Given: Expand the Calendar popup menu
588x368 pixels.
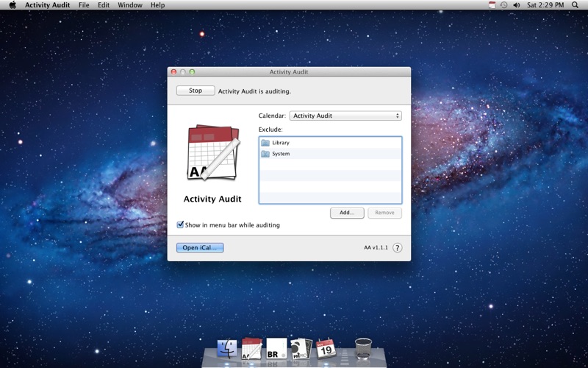Looking at the screenshot, I should tap(345, 116).
